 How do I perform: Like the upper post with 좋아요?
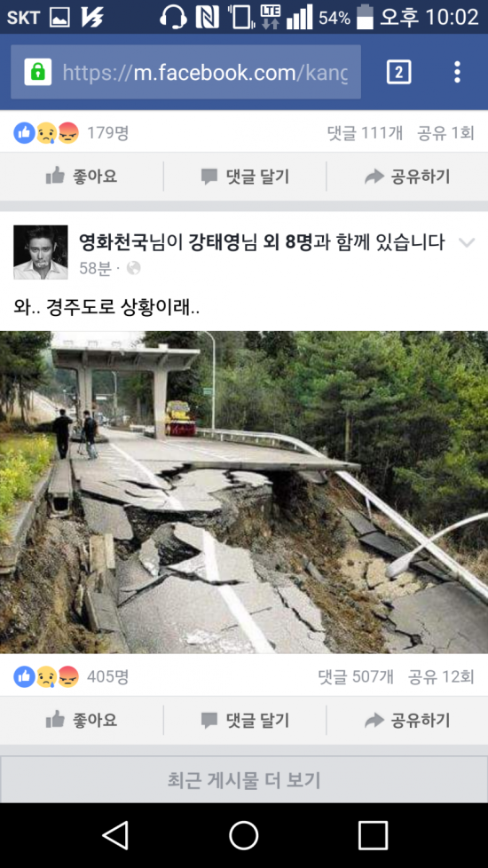pos(82,177)
